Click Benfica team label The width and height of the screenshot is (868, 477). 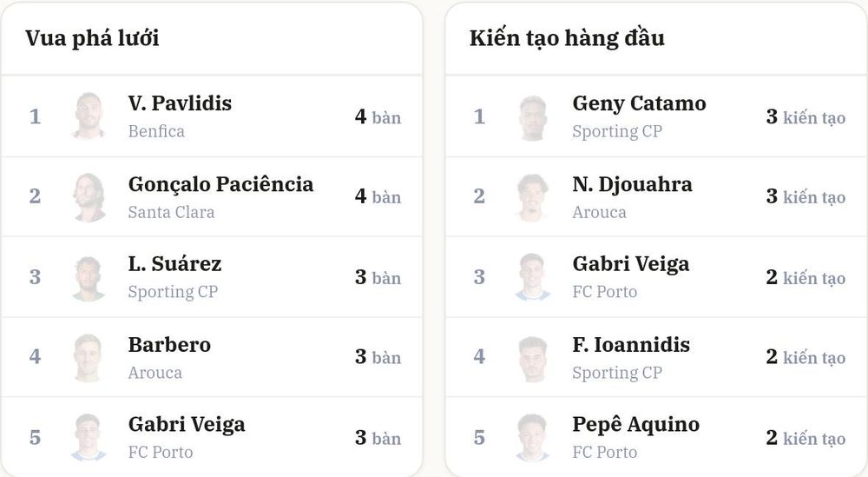pos(156,131)
